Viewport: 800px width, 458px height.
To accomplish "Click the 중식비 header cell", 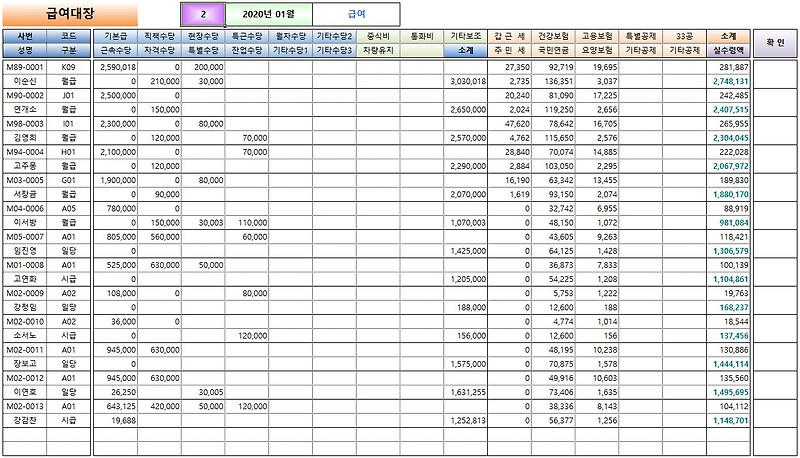I will pos(378,36).
